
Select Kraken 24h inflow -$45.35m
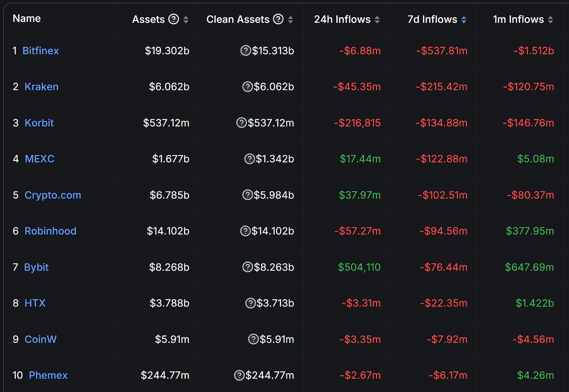coord(357,87)
